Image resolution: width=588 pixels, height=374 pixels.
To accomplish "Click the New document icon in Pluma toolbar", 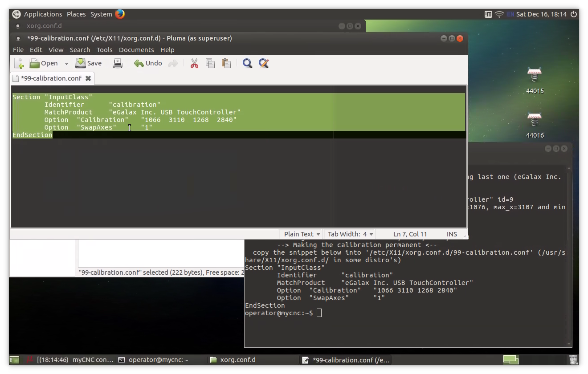I will [x=19, y=63].
